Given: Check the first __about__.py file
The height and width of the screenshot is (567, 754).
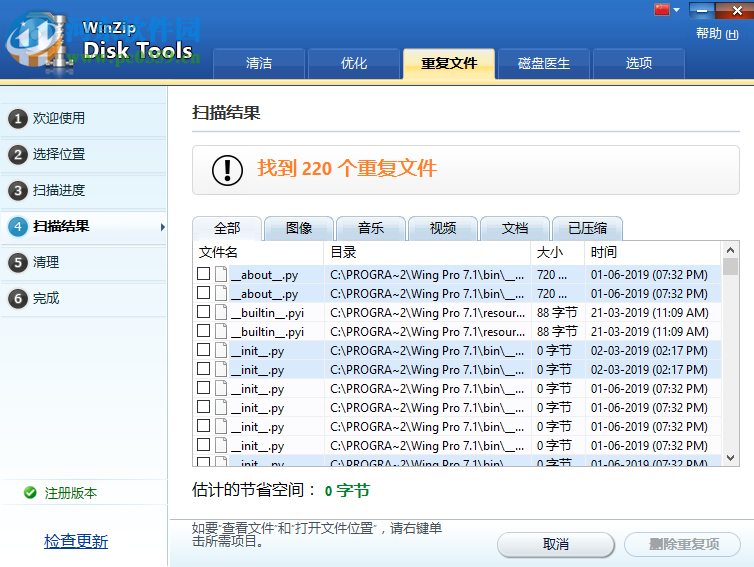Looking at the screenshot, I should (203, 274).
